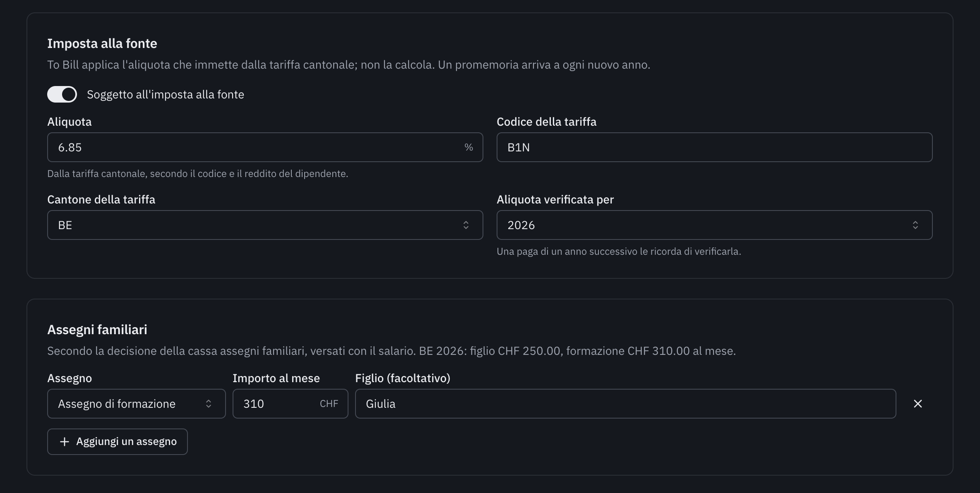This screenshot has height=493, width=980.
Task: Open the Aliquota verificata per dropdown
Action: coord(714,225)
